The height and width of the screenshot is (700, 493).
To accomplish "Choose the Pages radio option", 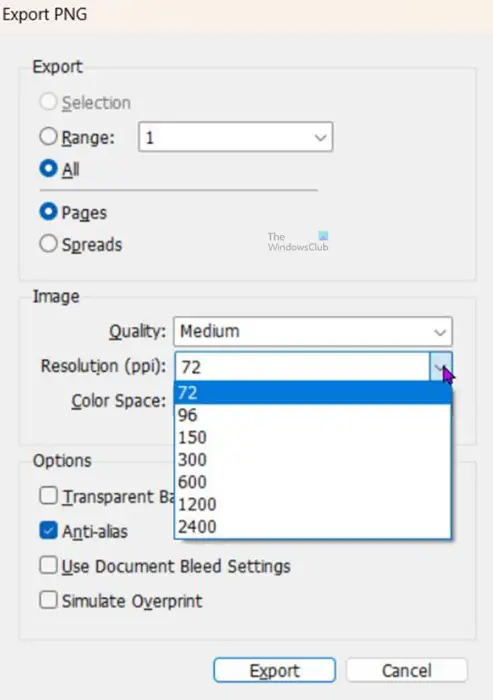I will coord(48,212).
